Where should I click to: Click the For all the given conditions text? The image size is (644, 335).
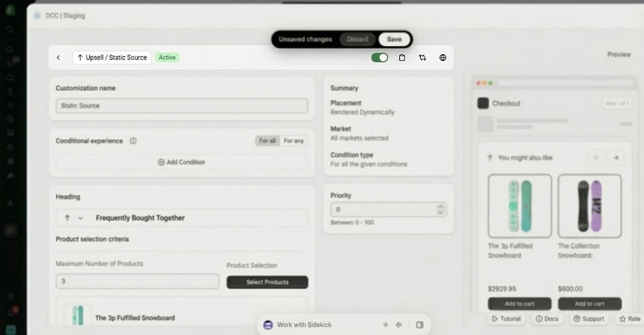pyautogui.click(x=369, y=164)
